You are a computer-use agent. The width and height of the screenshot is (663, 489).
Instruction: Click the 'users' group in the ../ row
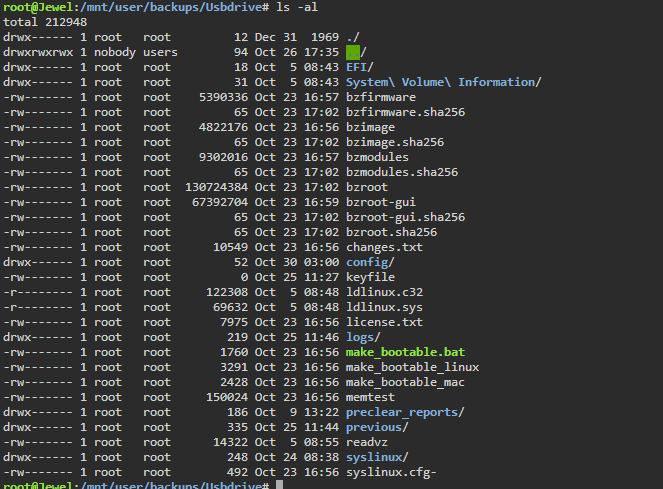pyautogui.click(x=160, y=52)
